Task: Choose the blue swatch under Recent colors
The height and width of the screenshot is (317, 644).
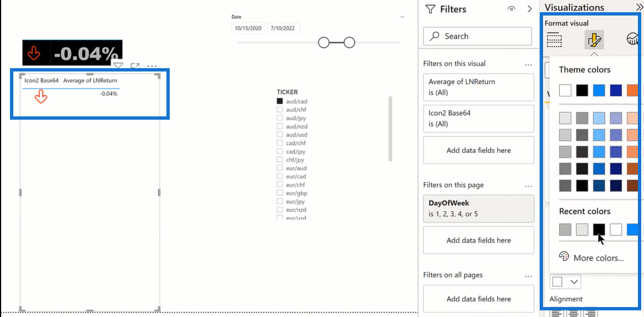Action: pos(633,229)
